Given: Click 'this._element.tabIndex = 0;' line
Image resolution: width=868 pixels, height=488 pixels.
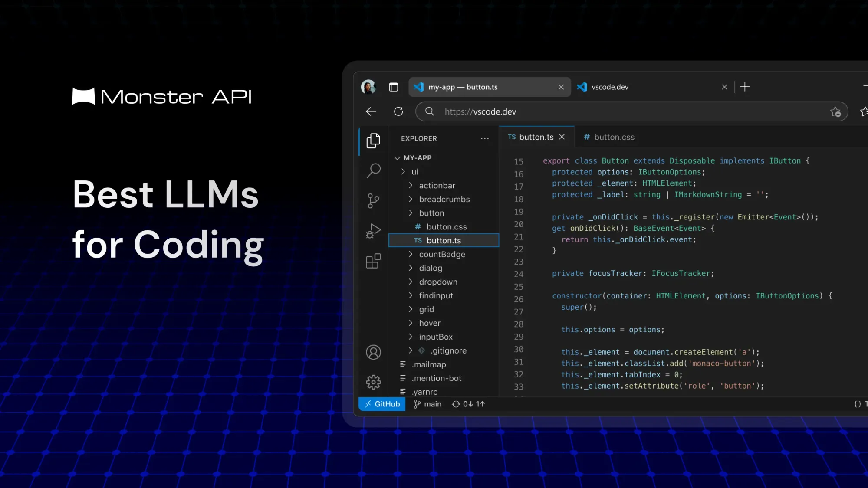Looking at the screenshot, I should [x=622, y=375].
